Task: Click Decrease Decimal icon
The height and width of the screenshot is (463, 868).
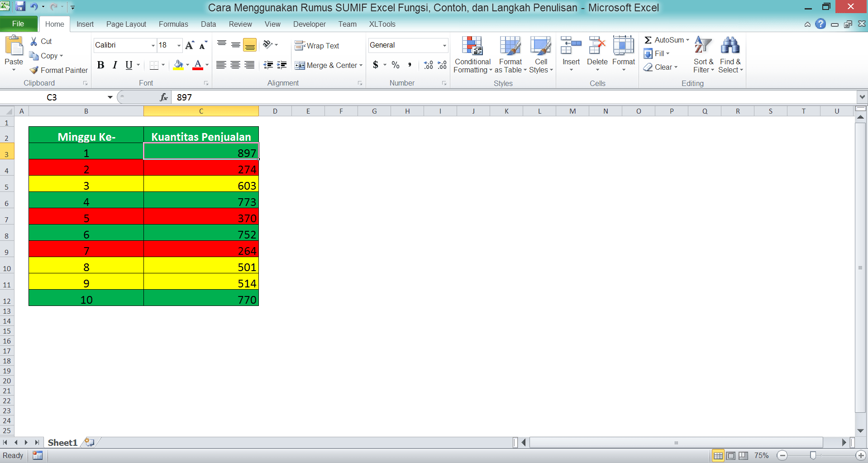Action: pos(442,65)
